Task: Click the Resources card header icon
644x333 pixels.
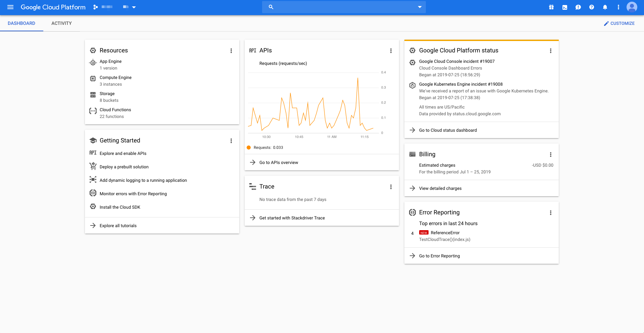Action: 93,50
